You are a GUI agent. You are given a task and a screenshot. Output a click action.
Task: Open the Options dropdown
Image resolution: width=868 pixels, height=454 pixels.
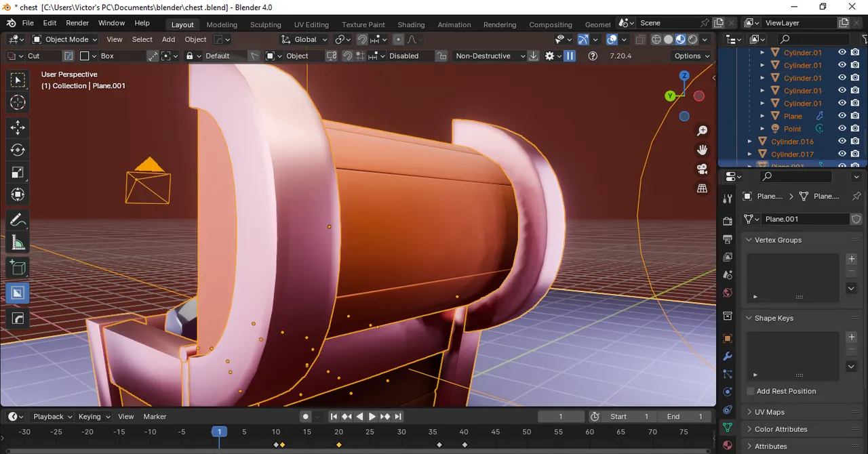692,56
